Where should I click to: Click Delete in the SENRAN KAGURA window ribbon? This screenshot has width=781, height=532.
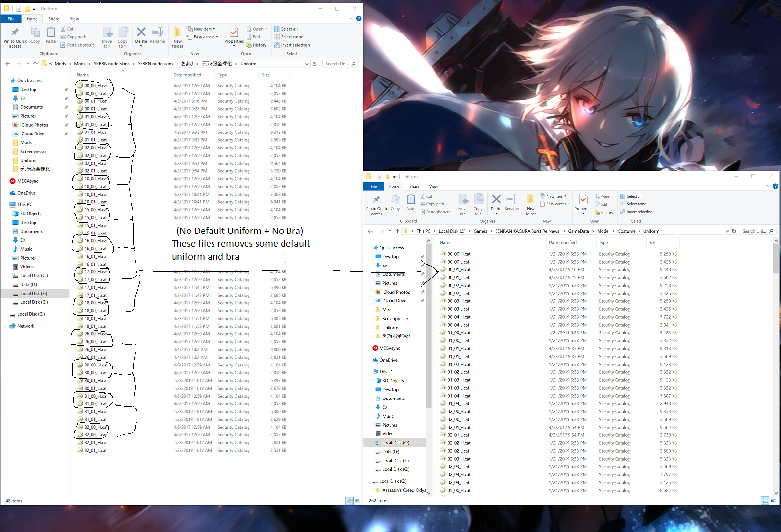(x=496, y=202)
